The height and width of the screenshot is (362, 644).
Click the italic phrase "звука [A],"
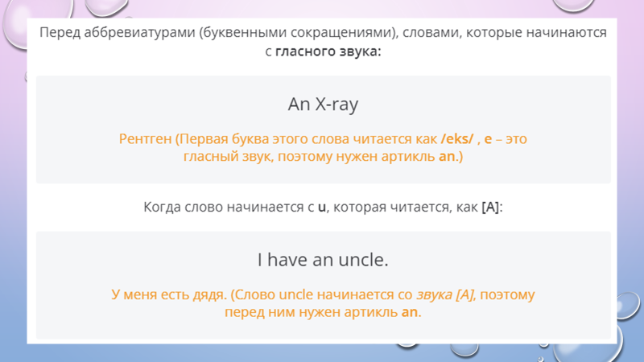(x=443, y=294)
